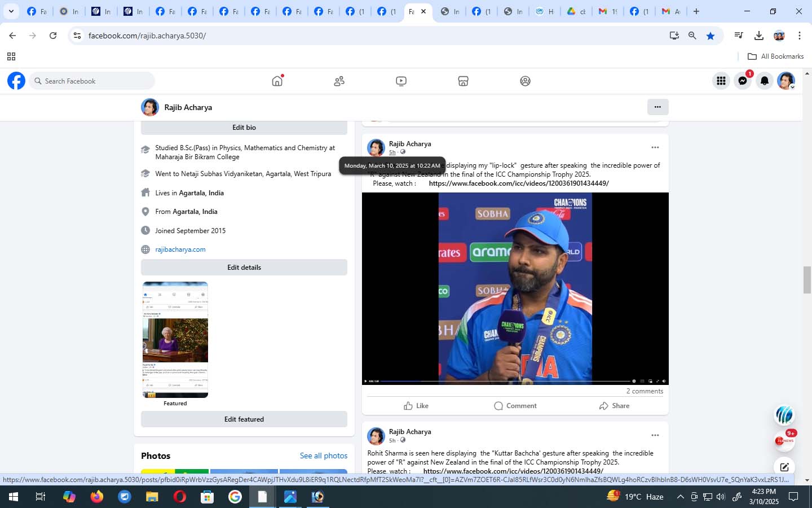The height and width of the screenshot is (508, 812).
Task: Open the Chrome apps grid shortcut
Action: [11, 56]
